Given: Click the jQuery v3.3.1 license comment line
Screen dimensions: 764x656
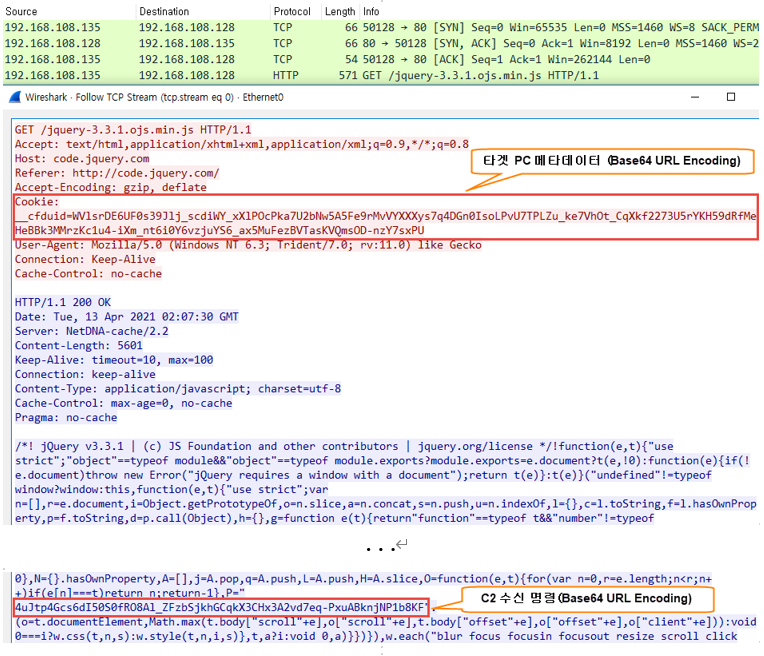Looking at the screenshot, I should 344,446.
